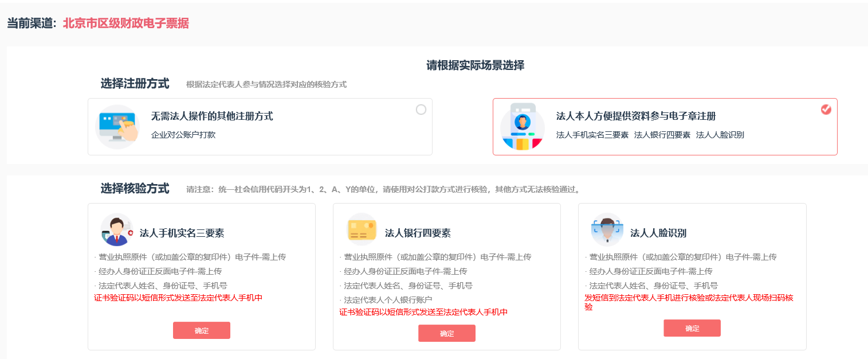Click the face recognition scan icon
Image resolution: width=868 pixels, height=359 pixels.
tap(607, 231)
